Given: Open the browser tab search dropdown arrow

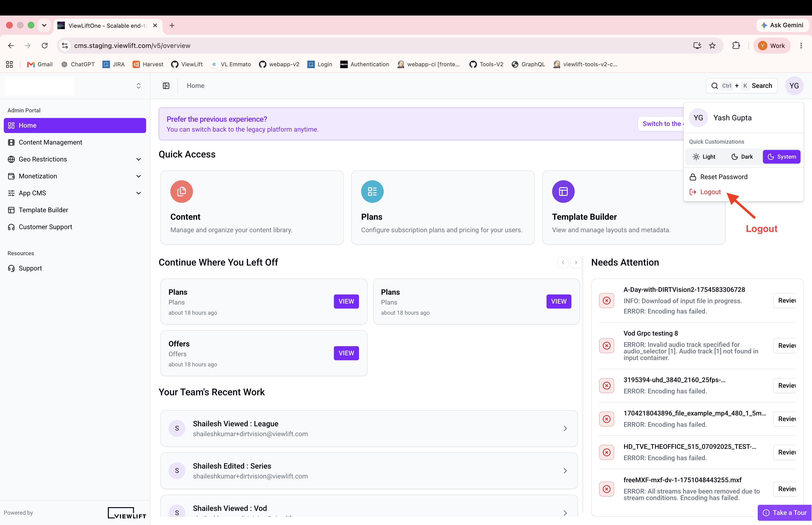Looking at the screenshot, I should click(x=44, y=26).
